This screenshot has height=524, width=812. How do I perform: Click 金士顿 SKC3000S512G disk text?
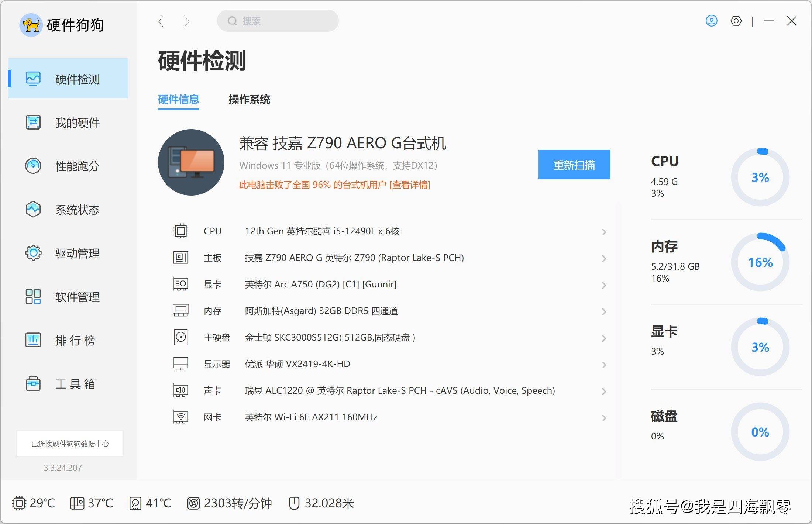[330, 337]
